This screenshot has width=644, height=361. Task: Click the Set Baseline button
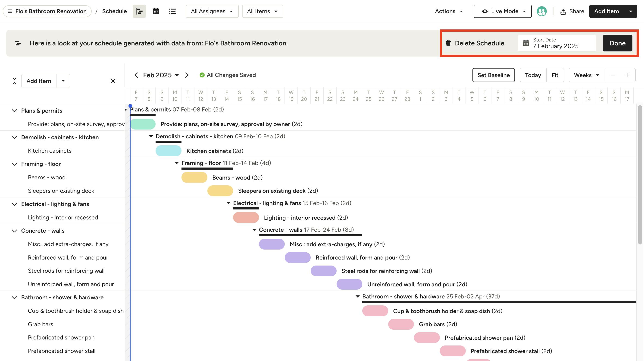pos(493,75)
